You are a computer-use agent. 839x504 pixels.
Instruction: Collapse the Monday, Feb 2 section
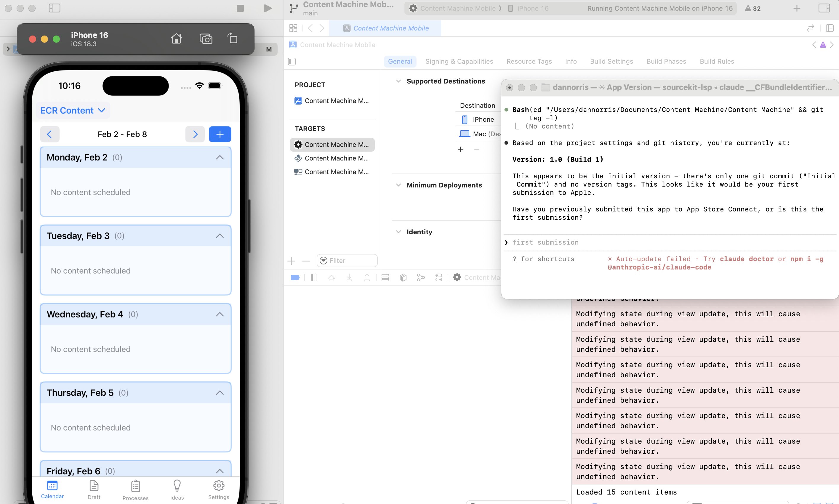click(x=220, y=157)
